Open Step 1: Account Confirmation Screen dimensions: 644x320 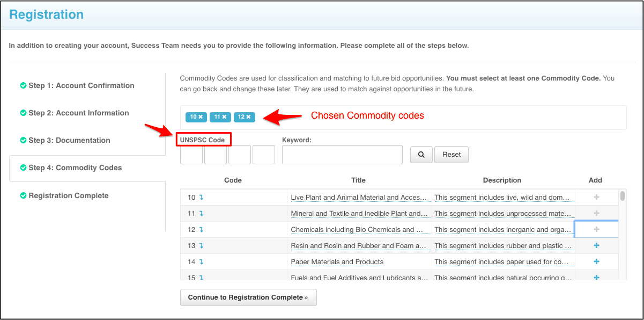tap(81, 85)
